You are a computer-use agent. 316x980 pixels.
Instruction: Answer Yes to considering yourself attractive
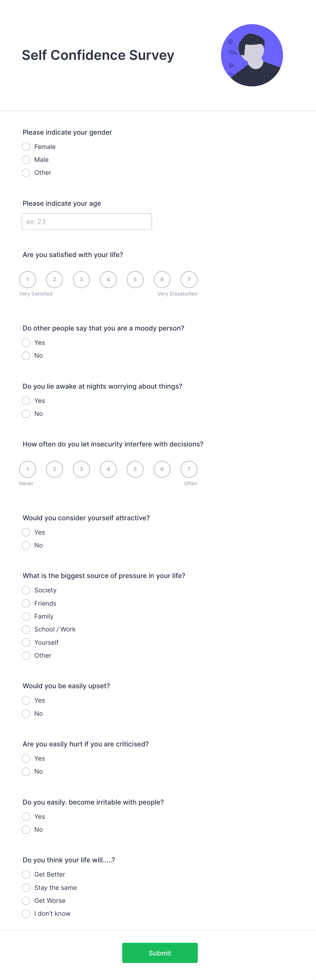[26, 532]
